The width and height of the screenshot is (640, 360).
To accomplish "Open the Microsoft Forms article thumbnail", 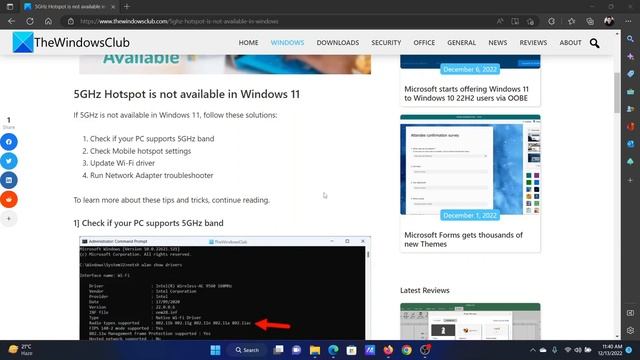I will pyautogui.click(x=470, y=165).
